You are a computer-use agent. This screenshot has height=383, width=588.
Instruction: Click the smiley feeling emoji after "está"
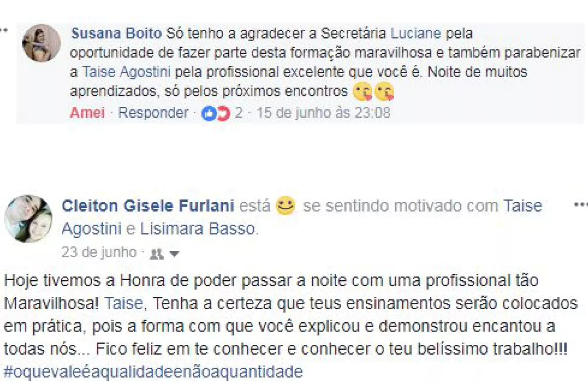pyautogui.click(x=286, y=205)
